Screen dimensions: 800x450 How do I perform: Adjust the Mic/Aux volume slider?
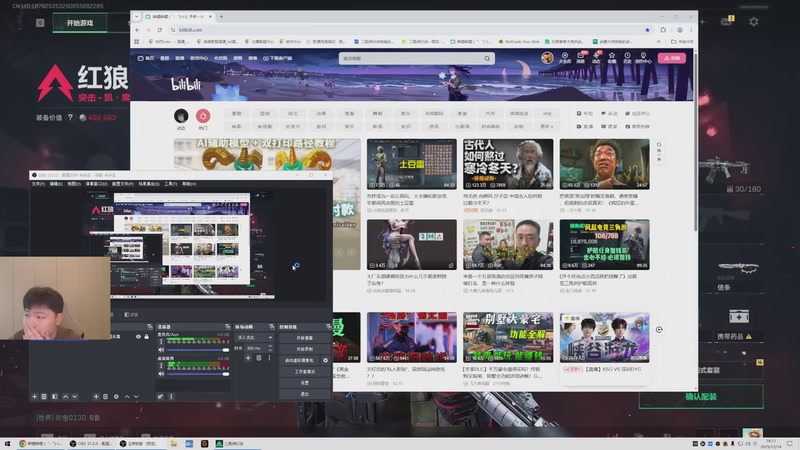pyautogui.click(x=198, y=350)
